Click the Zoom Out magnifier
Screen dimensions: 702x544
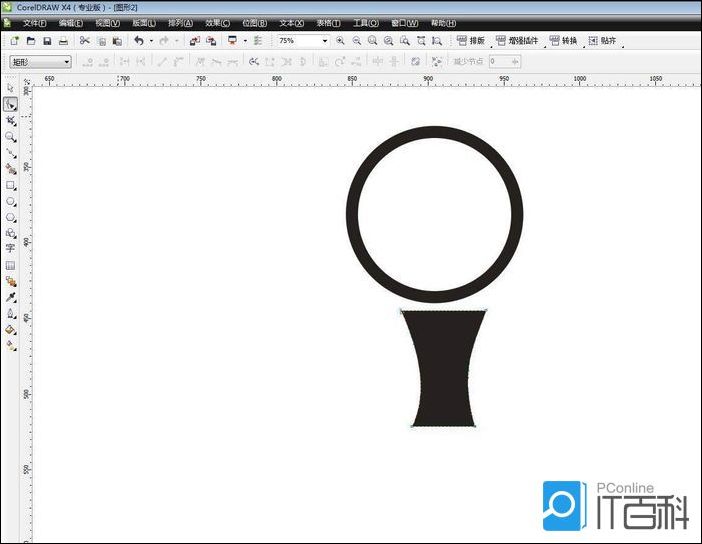(356, 41)
